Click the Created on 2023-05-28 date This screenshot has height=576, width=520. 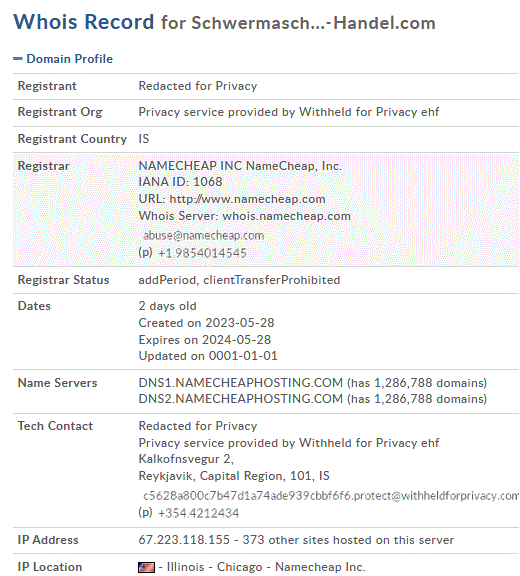point(206,323)
